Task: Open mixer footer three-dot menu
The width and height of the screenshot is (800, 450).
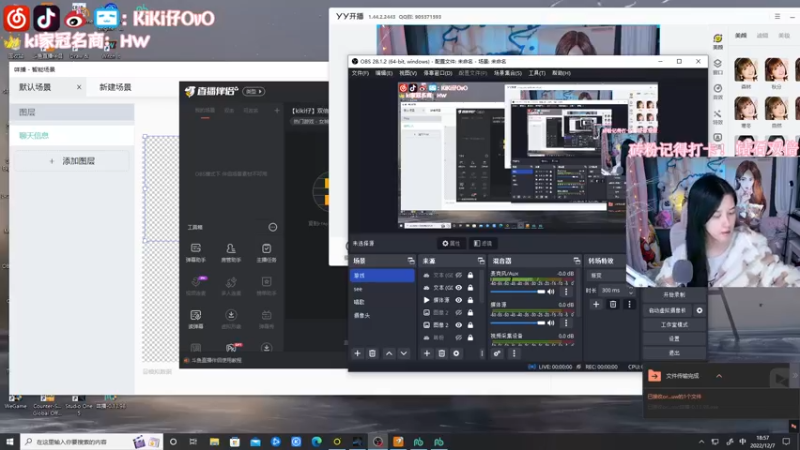Action: [514, 353]
